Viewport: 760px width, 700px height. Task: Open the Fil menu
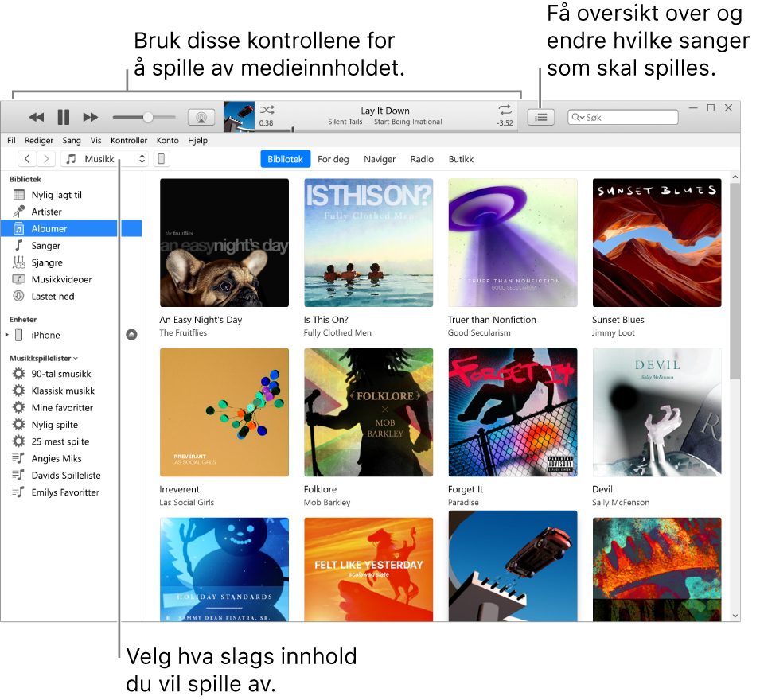pyautogui.click(x=12, y=141)
